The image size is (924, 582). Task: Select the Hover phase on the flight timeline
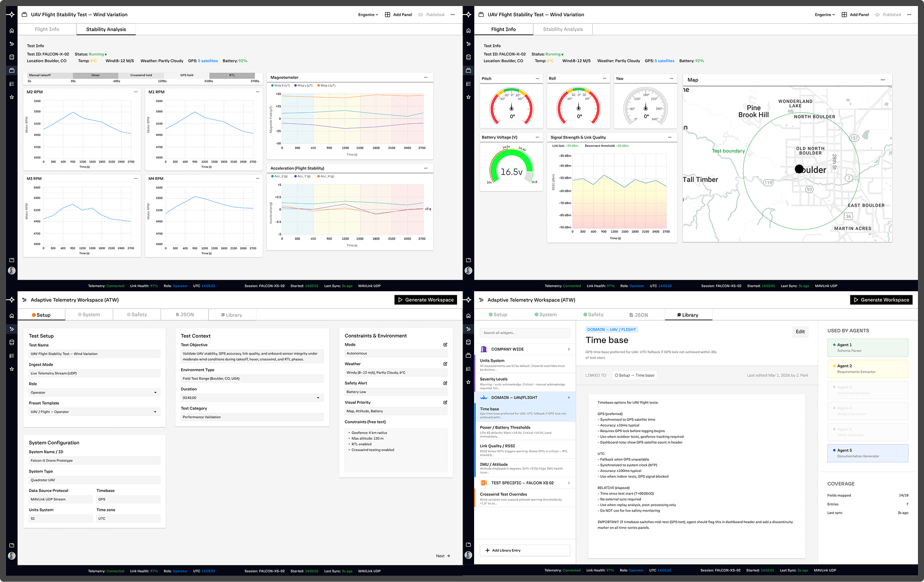[x=96, y=75]
